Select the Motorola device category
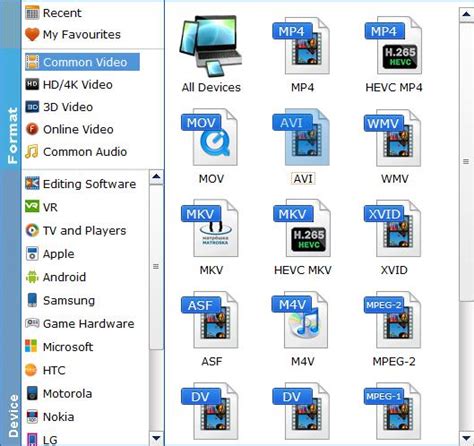 pyautogui.click(x=59, y=394)
